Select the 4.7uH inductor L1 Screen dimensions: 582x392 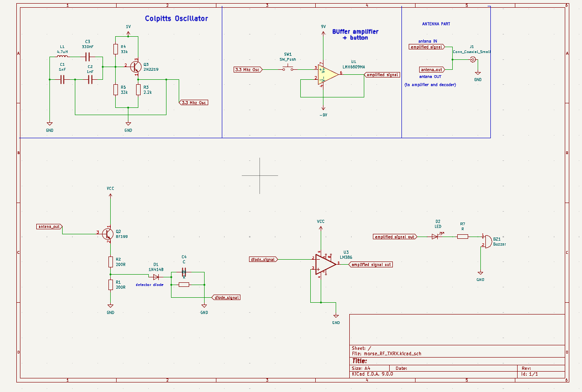tap(63, 56)
